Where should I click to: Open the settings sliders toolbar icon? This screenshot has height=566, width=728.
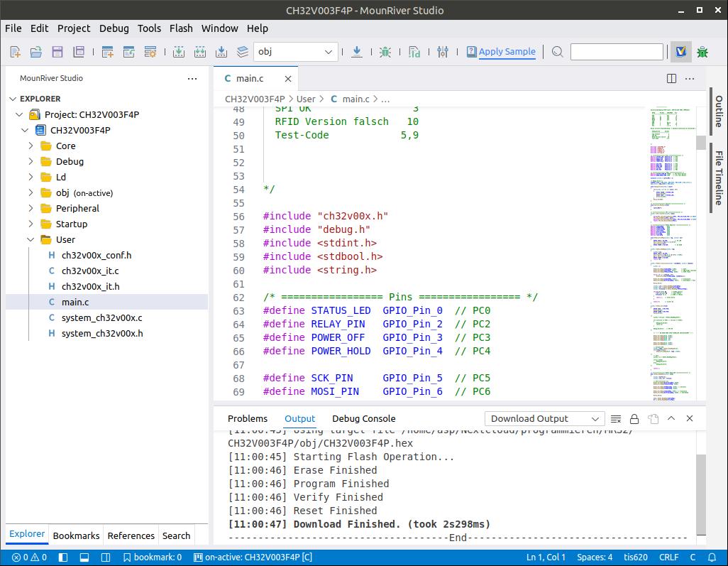point(443,52)
